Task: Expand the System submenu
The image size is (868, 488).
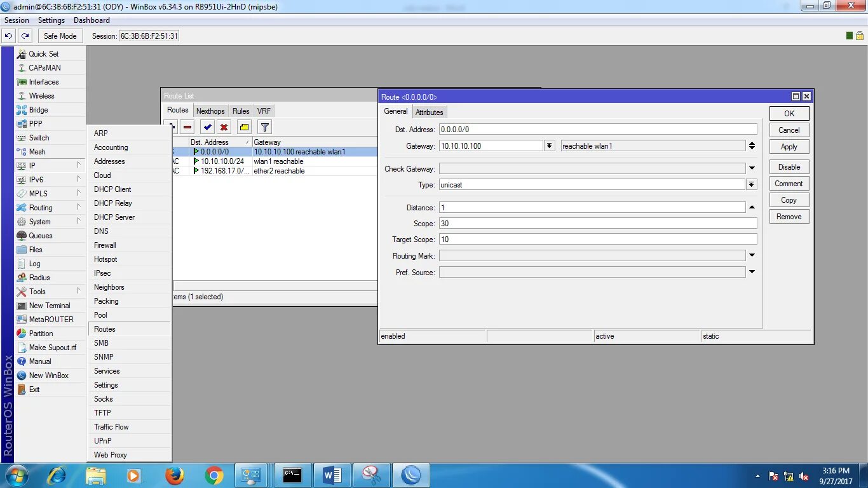Action: click(50, 222)
